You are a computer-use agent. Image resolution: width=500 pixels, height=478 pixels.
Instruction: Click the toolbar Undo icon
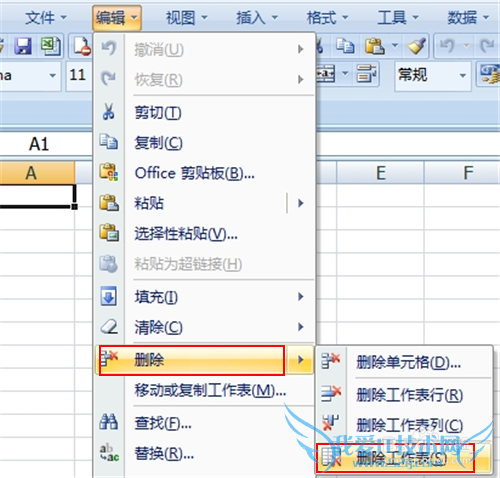pos(448,46)
